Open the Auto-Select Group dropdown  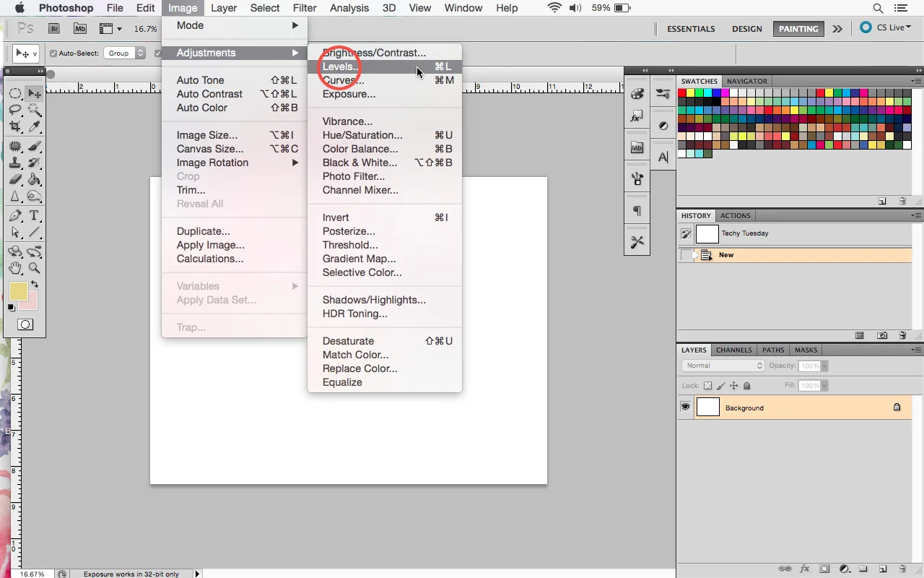tap(125, 53)
